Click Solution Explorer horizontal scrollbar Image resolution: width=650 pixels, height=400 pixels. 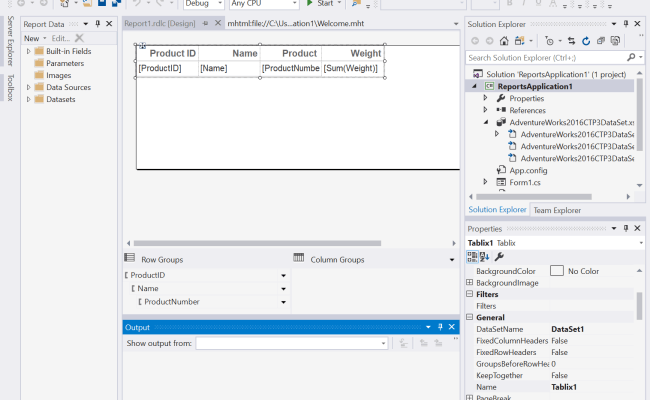[534, 197]
